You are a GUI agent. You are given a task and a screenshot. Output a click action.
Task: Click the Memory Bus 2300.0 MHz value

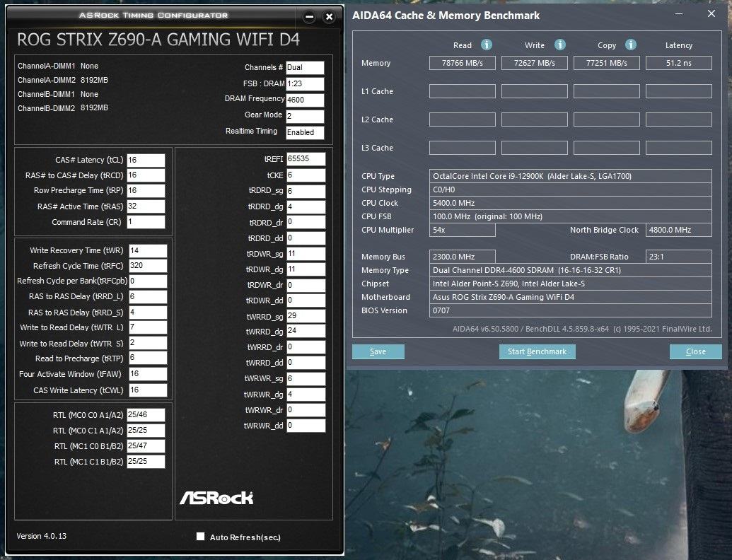pos(462,257)
